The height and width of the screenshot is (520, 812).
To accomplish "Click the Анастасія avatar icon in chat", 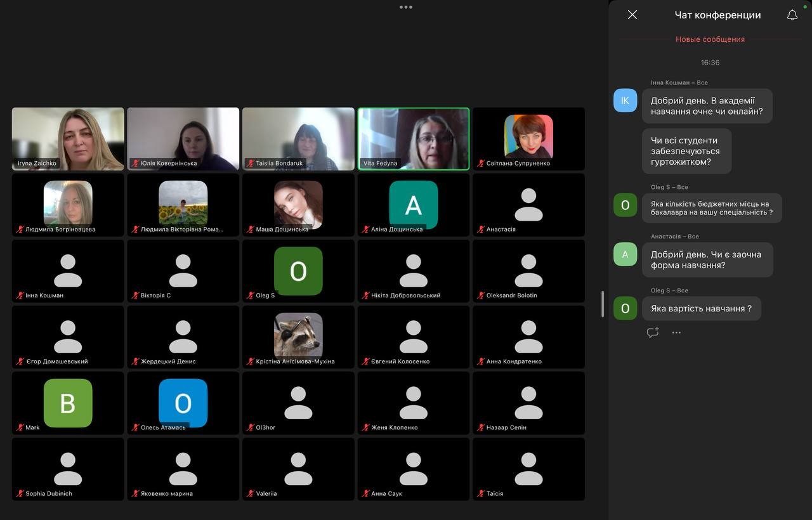I will coord(625,254).
